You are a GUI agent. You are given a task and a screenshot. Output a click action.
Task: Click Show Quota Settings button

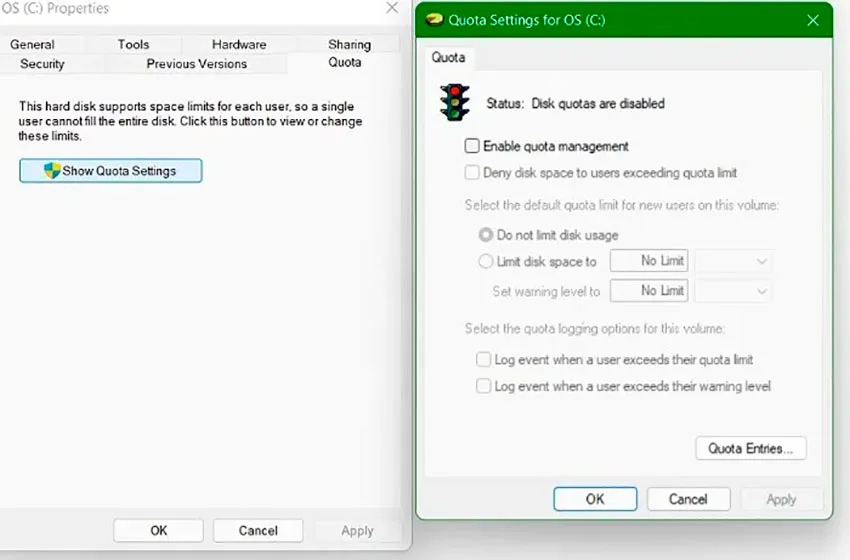tap(111, 171)
